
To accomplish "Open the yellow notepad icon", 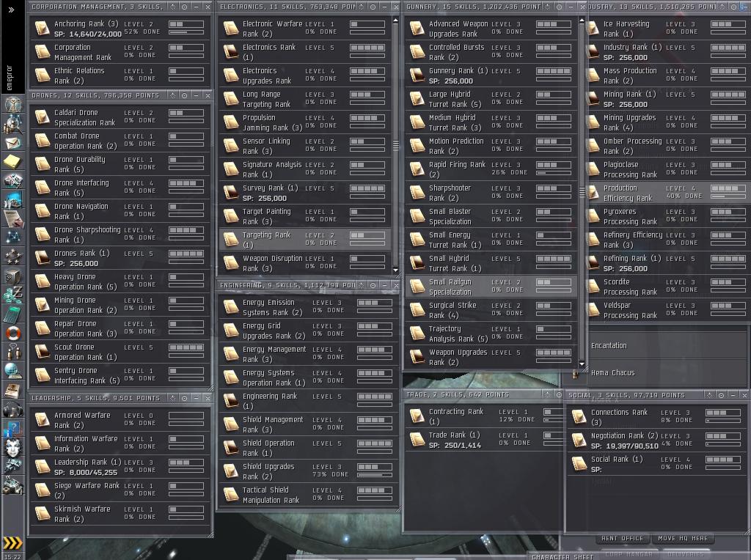I will pos(13,161).
